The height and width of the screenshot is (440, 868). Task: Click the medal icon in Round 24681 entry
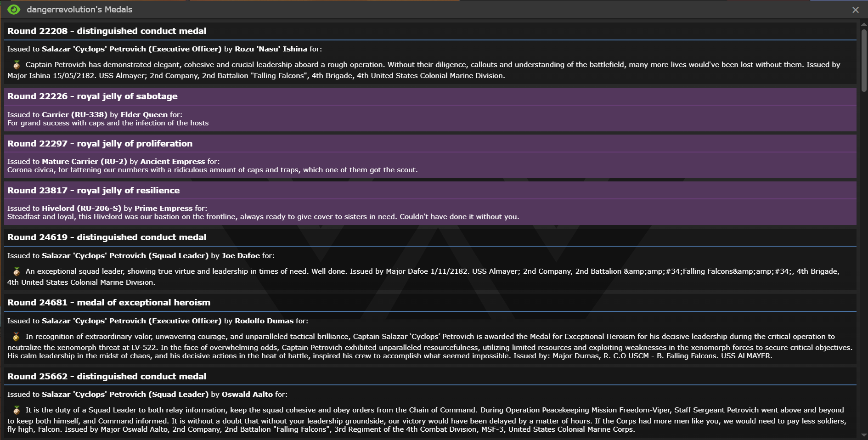[17, 337]
